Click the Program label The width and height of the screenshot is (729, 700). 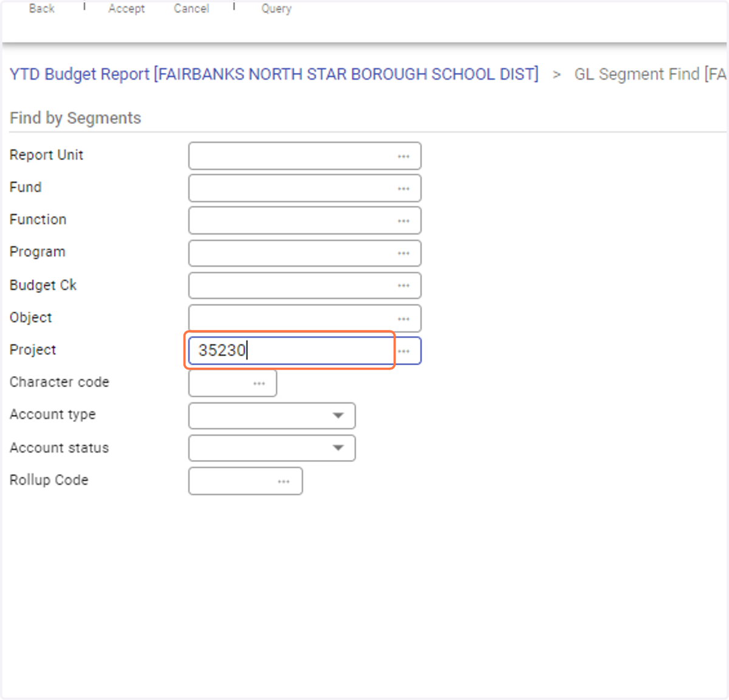(37, 252)
